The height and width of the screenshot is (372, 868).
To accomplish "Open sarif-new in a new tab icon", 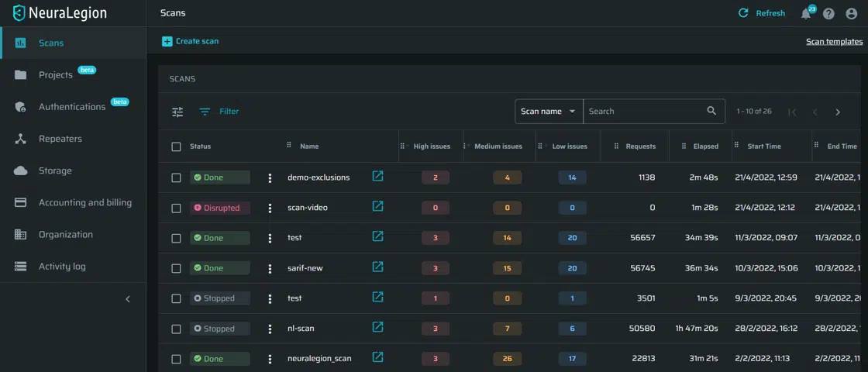I will click(377, 267).
